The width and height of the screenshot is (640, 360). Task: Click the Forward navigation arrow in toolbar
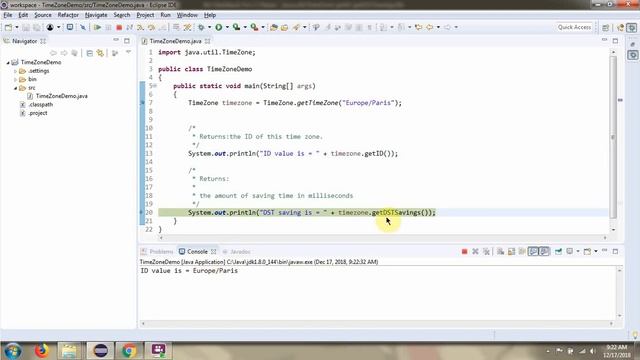[447, 27]
